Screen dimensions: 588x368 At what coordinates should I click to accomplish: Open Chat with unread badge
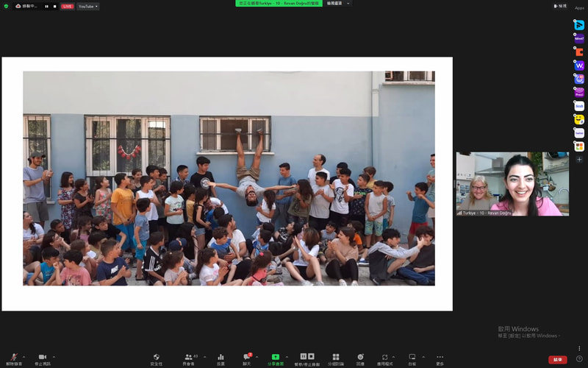pyautogui.click(x=247, y=359)
